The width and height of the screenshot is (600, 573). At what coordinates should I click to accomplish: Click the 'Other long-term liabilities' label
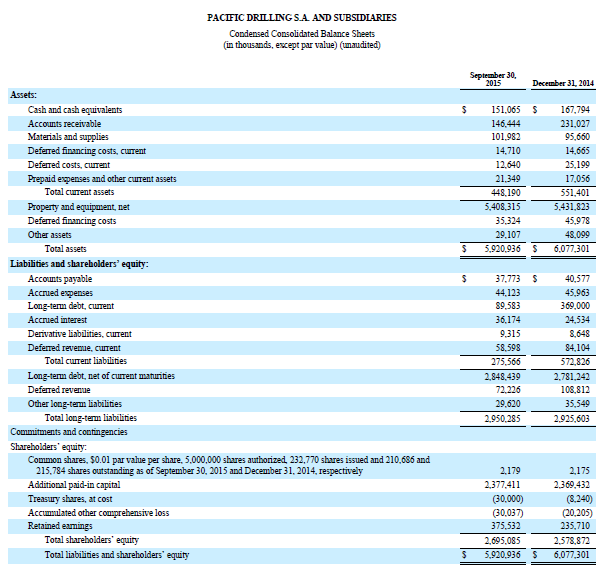(75, 404)
